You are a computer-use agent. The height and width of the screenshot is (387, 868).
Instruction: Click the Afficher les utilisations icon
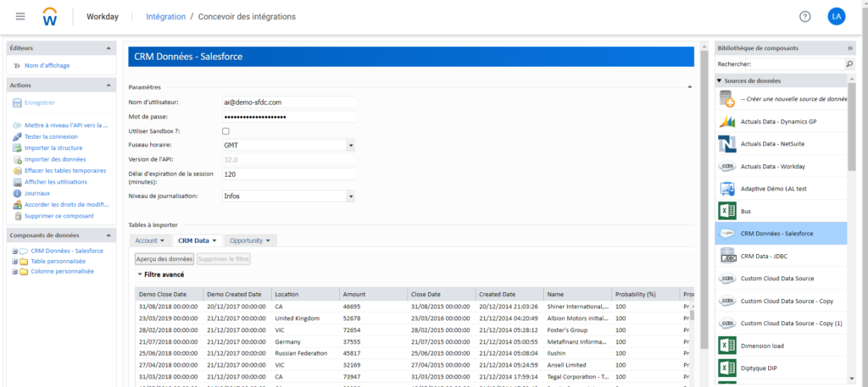tap(17, 182)
